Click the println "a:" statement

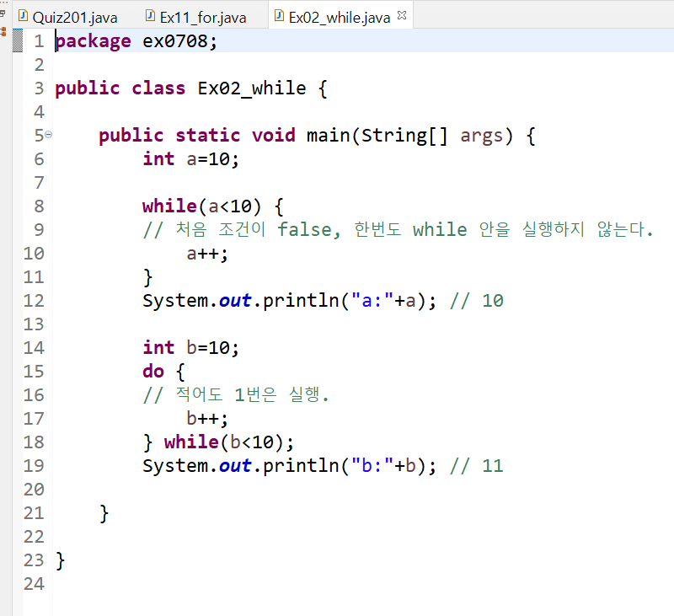pos(289,301)
